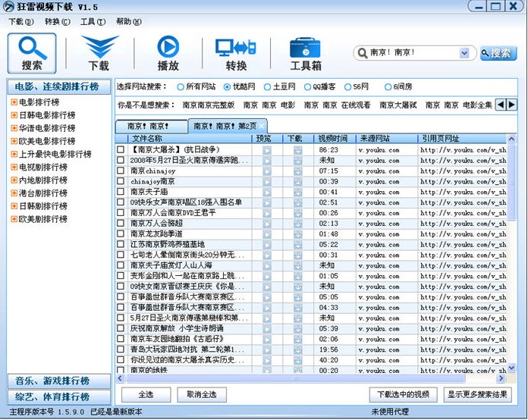Click the 全选 button
This screenshot has width=528, height=420.
coord(146,394)
